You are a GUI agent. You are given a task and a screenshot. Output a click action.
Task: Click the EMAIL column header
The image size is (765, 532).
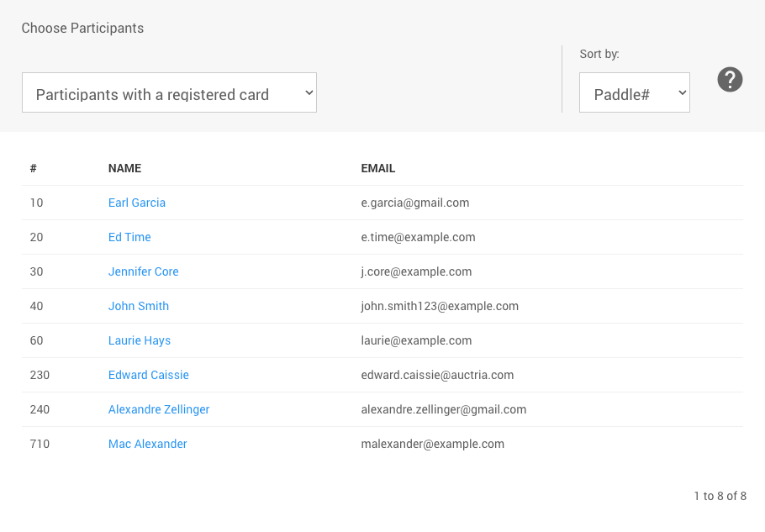point(378,168)
